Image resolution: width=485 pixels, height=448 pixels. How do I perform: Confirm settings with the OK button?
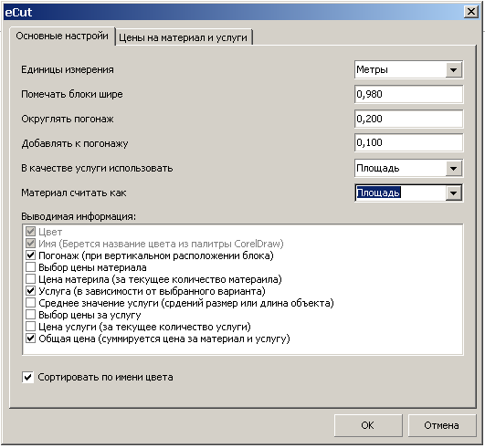click(368, 425)
